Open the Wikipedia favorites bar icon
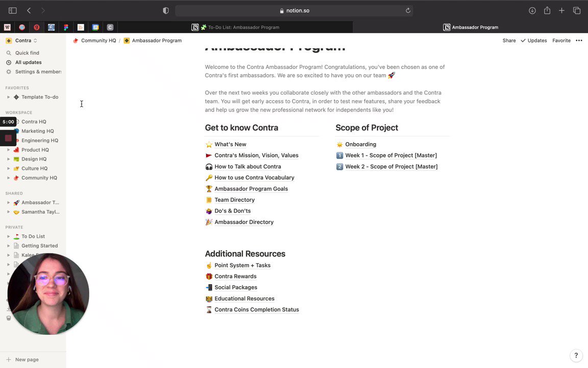 click(x=7, y=27)
